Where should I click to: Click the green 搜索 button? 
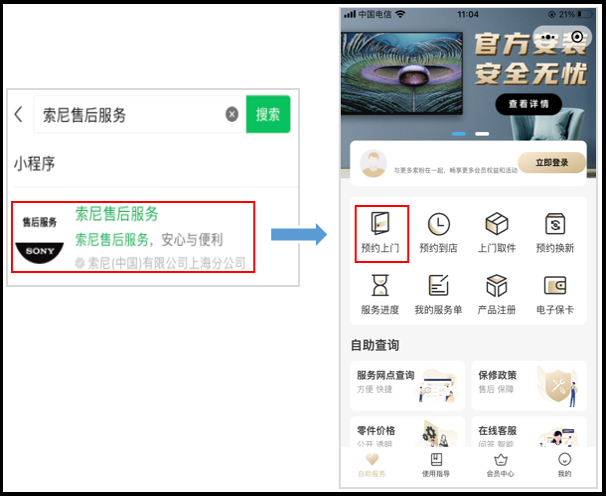tap(268, 114)
